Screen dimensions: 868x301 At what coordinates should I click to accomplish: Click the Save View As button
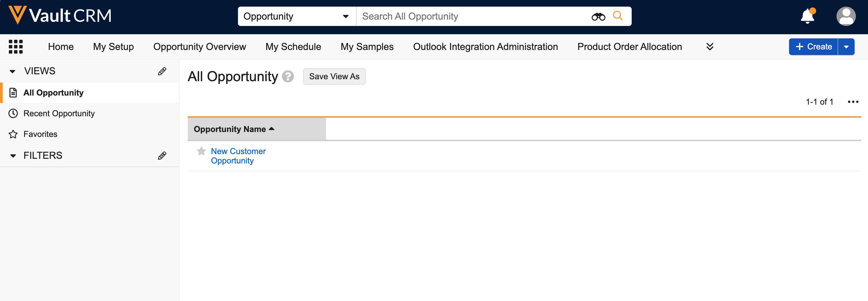click(334, 76)
